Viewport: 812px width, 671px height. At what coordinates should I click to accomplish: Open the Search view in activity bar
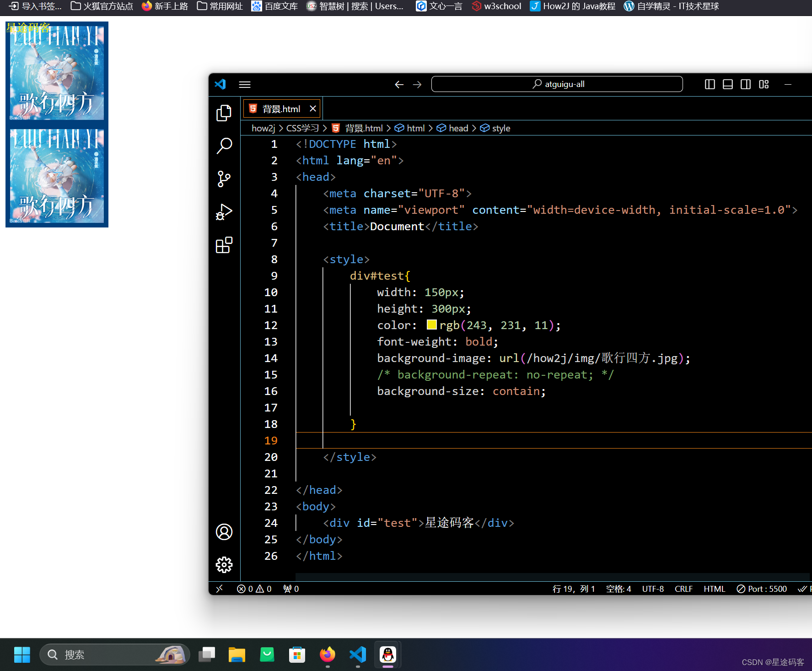click(224, 146)
